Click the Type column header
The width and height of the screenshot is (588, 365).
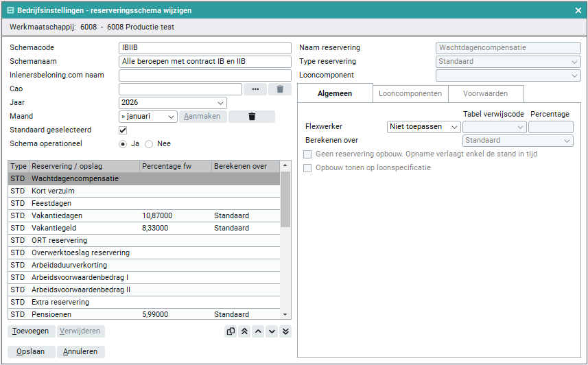click(x=19, y=166)
